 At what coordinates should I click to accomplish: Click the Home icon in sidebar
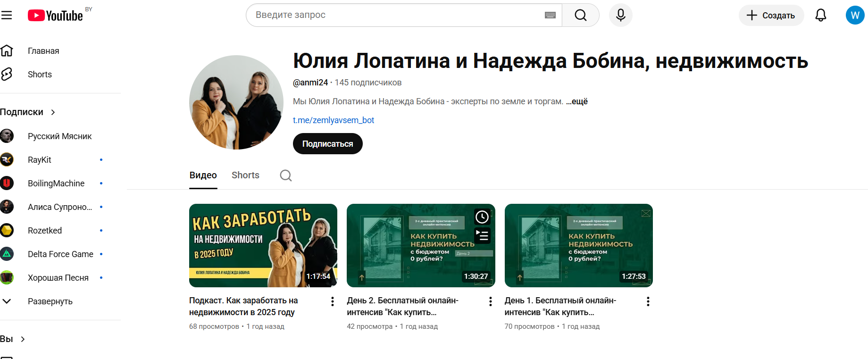(7, 50)
